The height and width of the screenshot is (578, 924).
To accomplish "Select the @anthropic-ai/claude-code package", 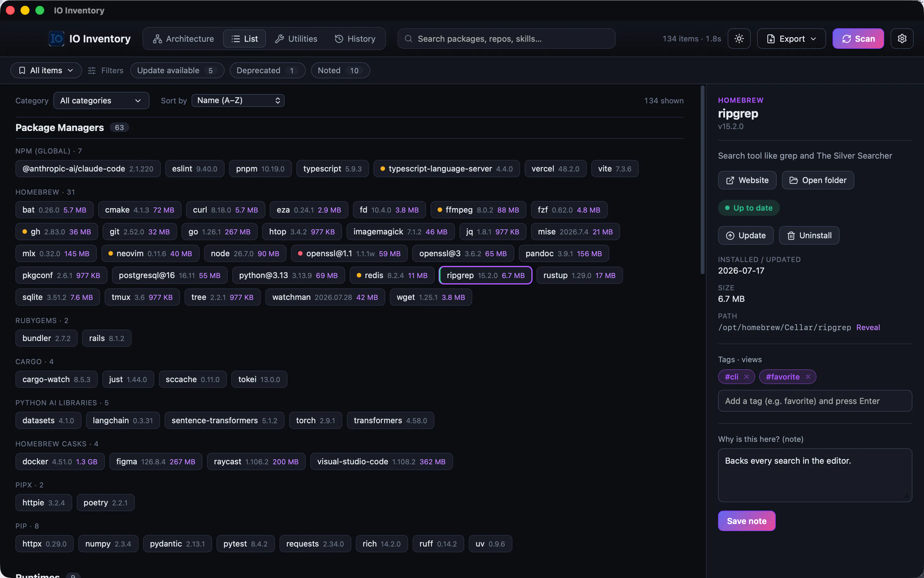I will 88,169.
